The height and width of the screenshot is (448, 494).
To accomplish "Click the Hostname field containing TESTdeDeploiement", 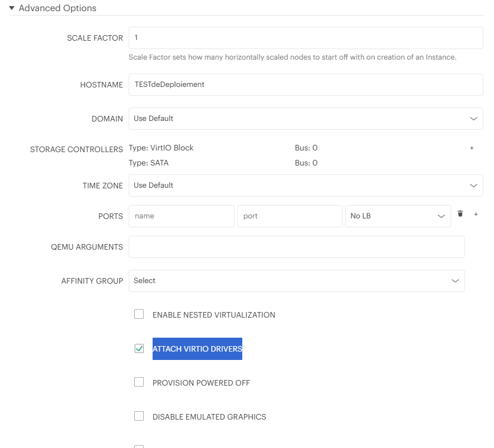I will [x=306, y=85].
